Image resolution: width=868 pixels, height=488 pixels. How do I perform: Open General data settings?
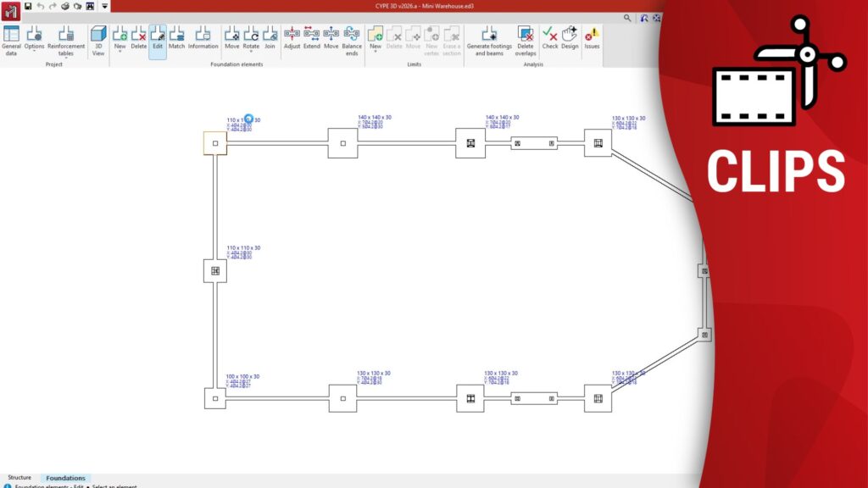tap(11, 39)
